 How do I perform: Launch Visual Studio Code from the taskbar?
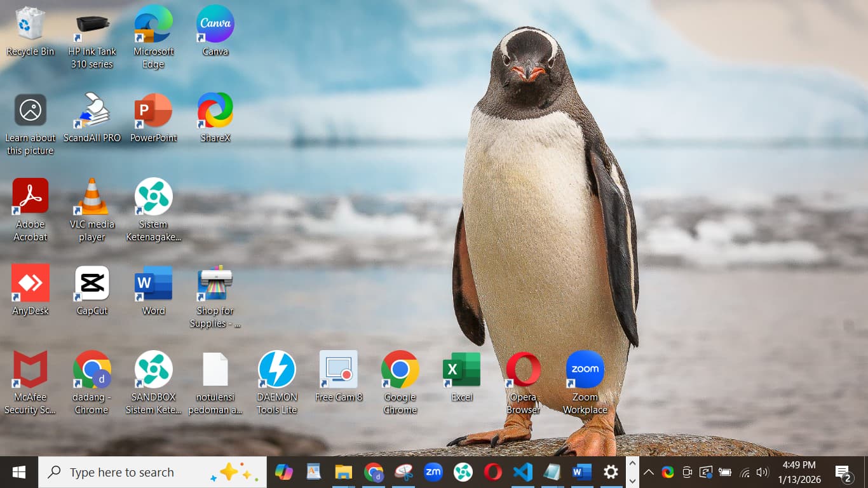[x=522, y=471]
